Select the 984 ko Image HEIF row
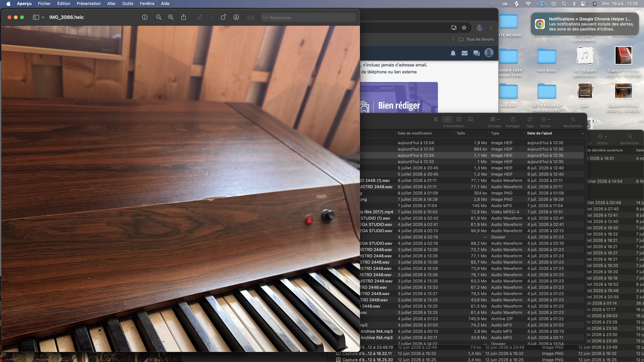Image resolution: width=644 pixels, height=362 pixels. click(472, 149)
